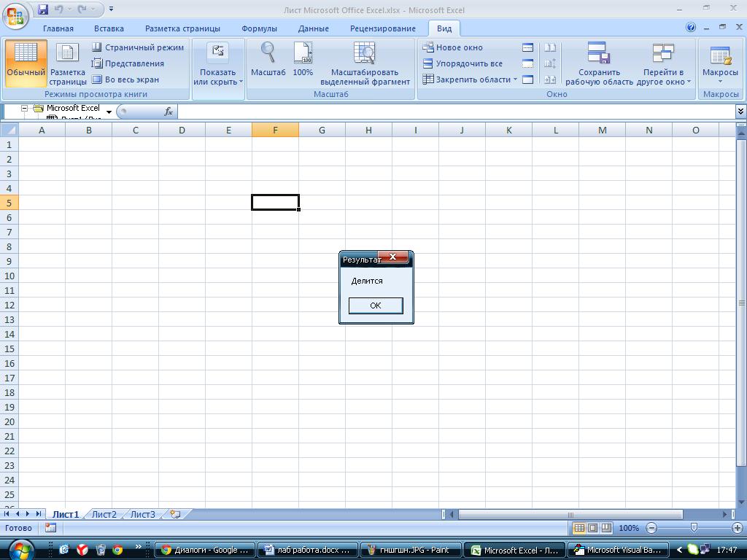Open the Данные ribbon tab
747x560 pixels.
[x=314, y=28]
